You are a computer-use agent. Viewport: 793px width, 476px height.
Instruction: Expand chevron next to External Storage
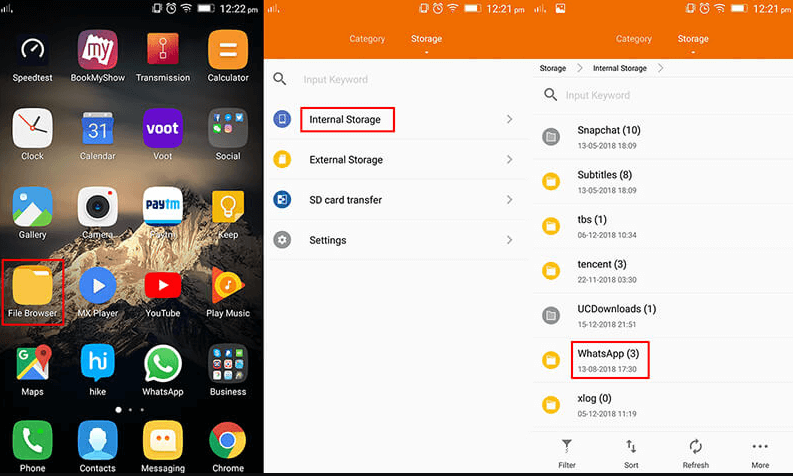(509, 160)
